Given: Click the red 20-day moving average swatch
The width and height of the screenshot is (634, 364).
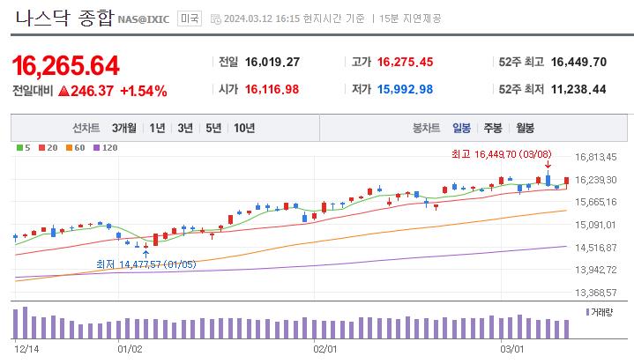Looking at the screenshot, I should (41, 148).
